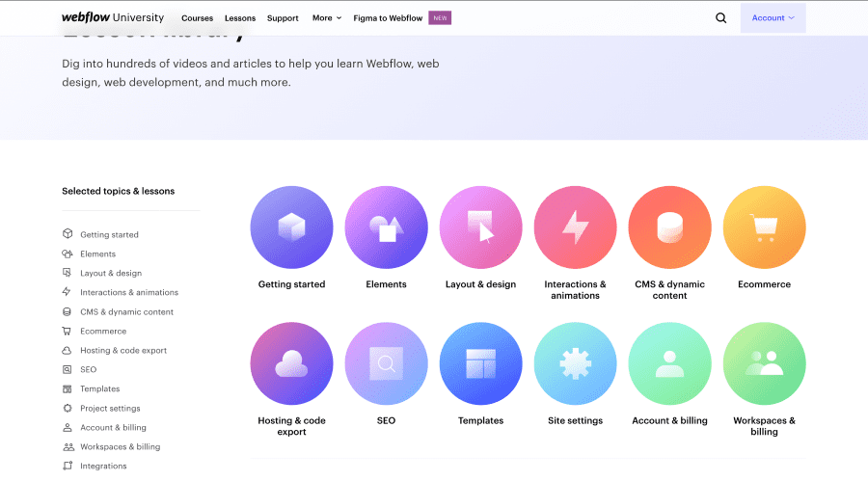Open the Workspaces & billing people circle icon
The image size is (868, 481).
[x=765, y=363]
